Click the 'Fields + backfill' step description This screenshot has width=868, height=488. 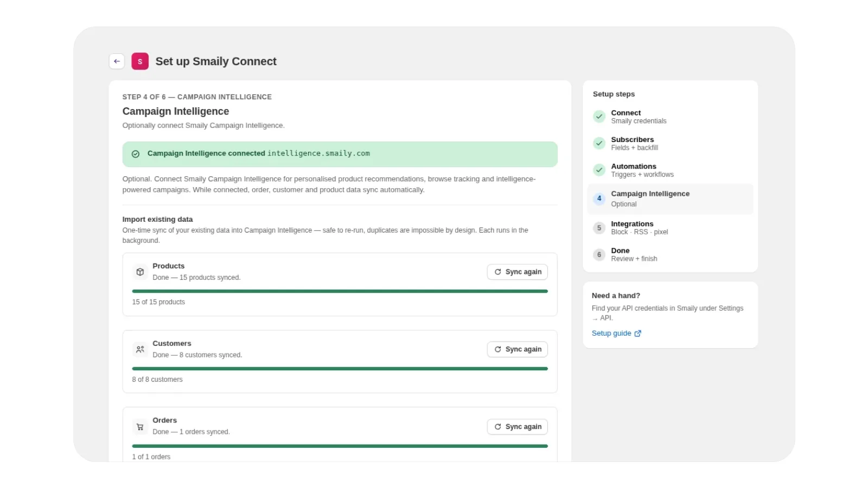634,148
